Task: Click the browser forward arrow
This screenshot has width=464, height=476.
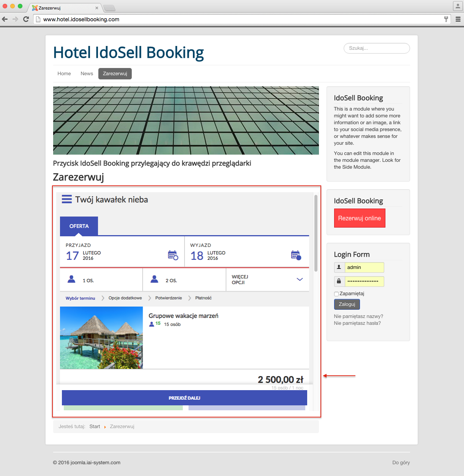Action: tap(15, 19)
